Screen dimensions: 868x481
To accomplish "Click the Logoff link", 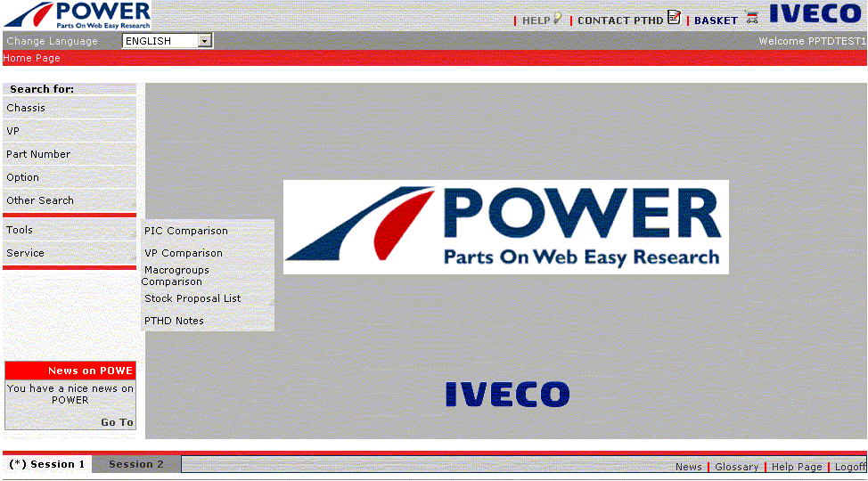I will tap(850, 467).
